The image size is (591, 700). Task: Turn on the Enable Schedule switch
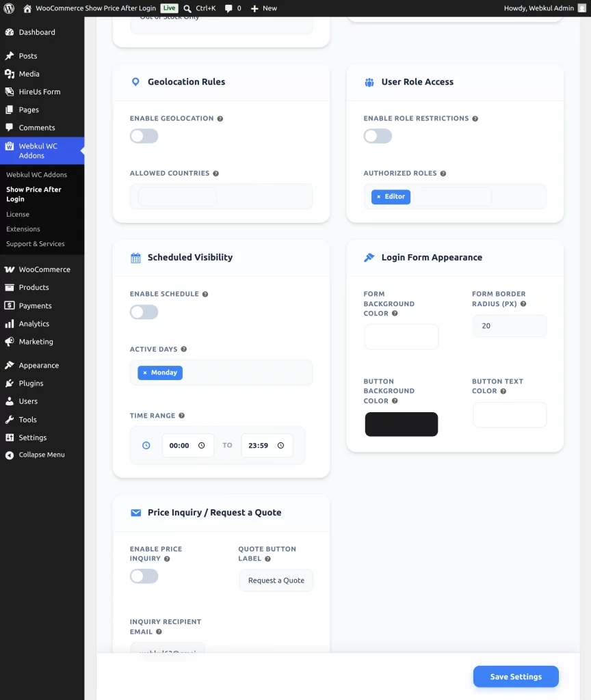144,312
